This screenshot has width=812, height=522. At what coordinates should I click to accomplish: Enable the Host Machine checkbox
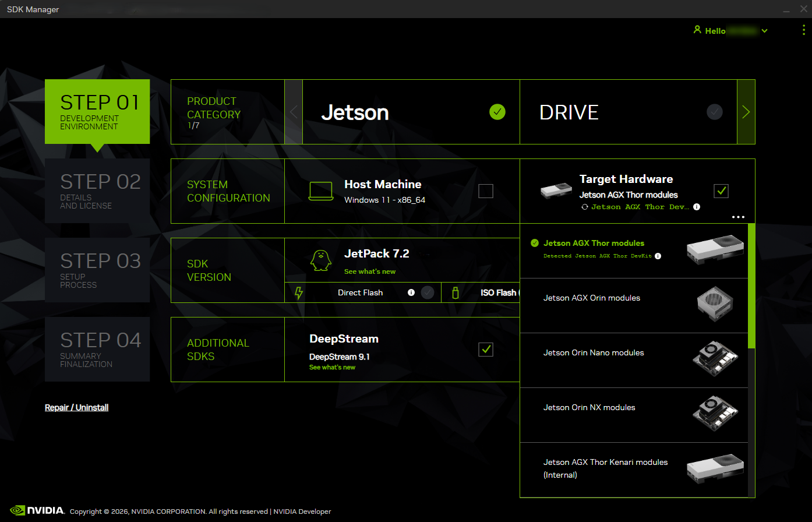[x=486, y=191]
